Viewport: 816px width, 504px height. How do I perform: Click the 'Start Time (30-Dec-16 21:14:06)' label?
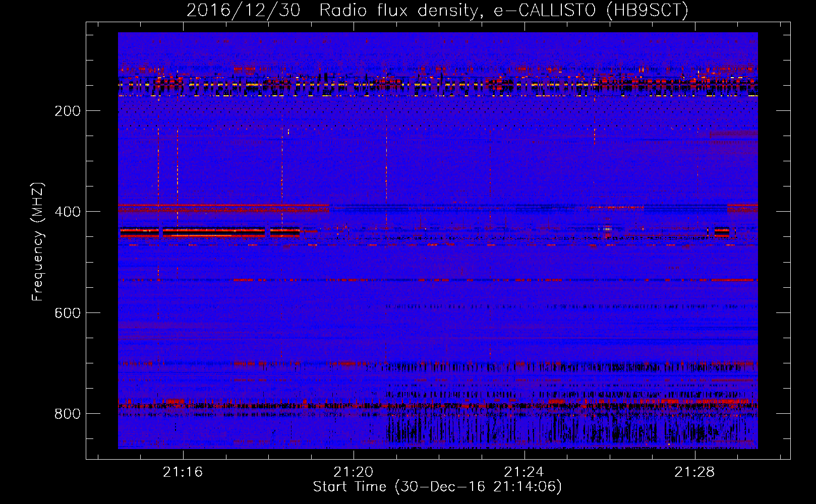coord(437,487)
